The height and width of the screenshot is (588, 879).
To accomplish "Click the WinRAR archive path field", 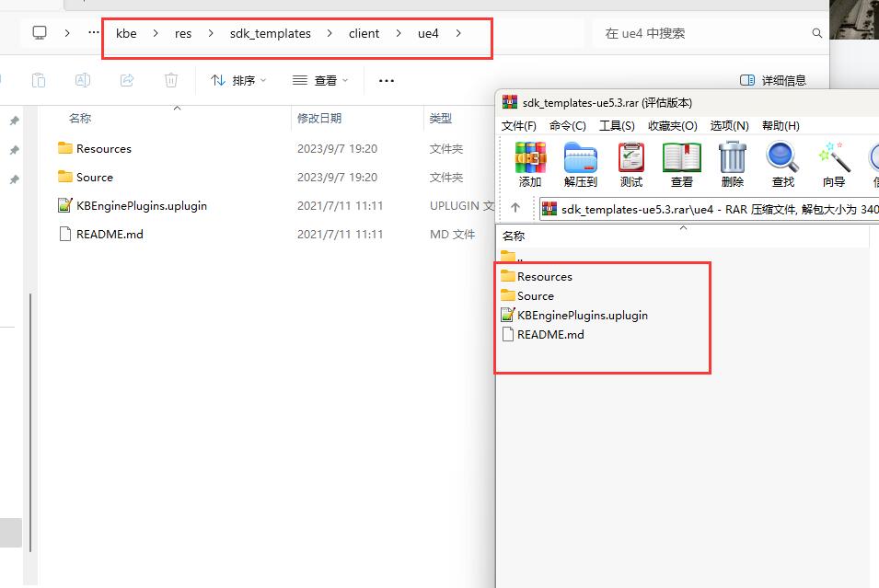I will (709, 209).
